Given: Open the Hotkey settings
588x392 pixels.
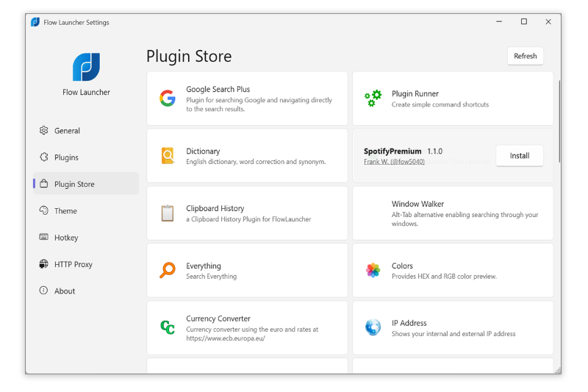Looking at the screenshot, I should (x=86, y=238).
